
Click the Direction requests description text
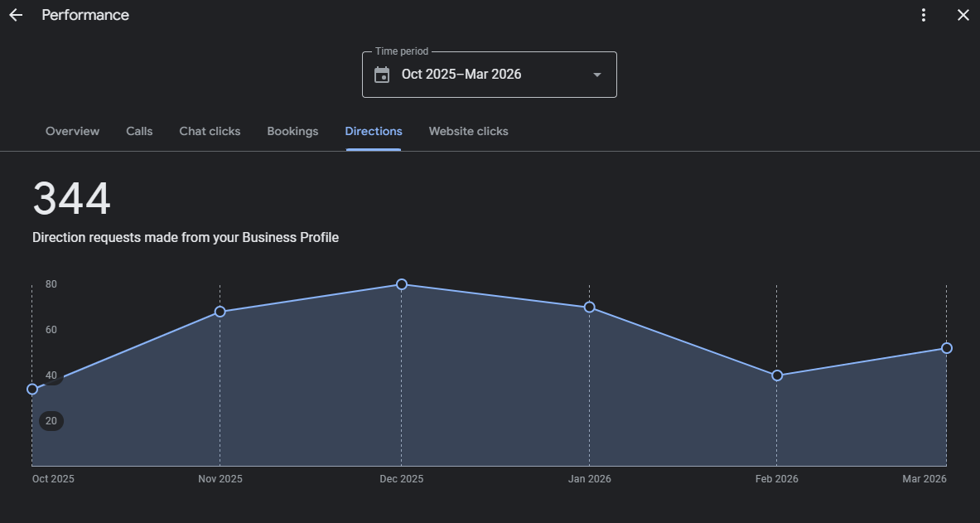pos(186,238)
